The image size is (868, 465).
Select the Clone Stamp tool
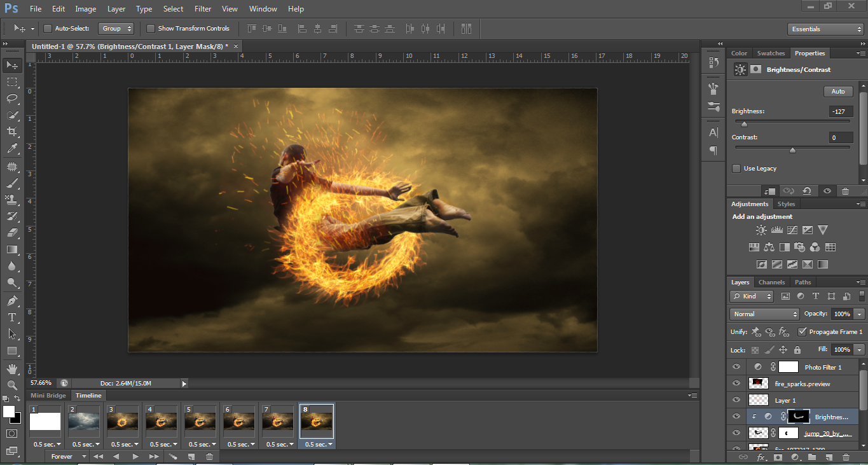tap(12, 200)
